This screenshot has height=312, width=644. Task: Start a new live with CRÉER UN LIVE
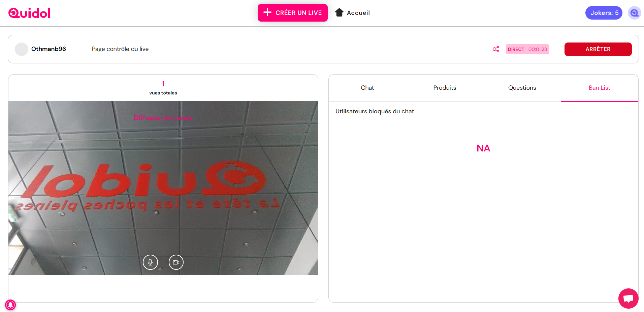(292, 12)
